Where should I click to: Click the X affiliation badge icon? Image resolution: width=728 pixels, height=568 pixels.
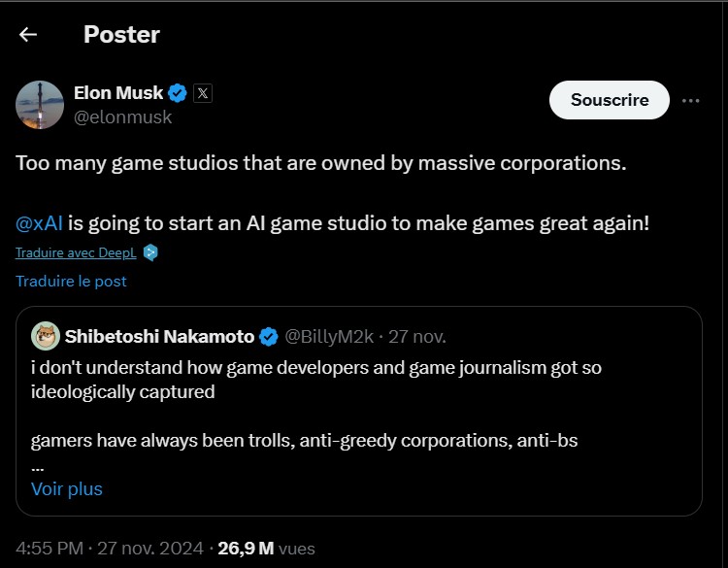[202, 93]
